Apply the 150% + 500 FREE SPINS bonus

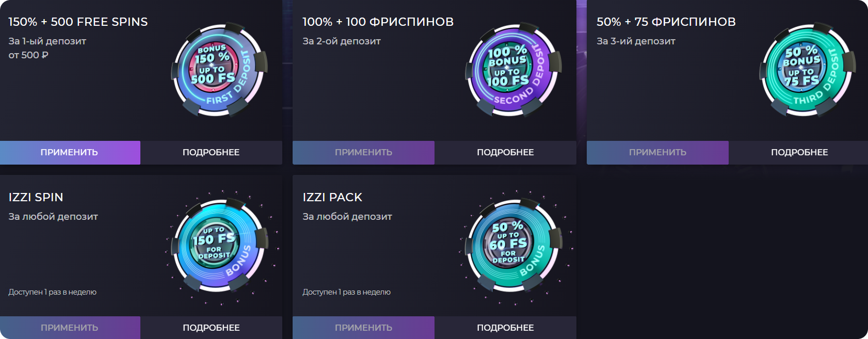coord(70,152)
